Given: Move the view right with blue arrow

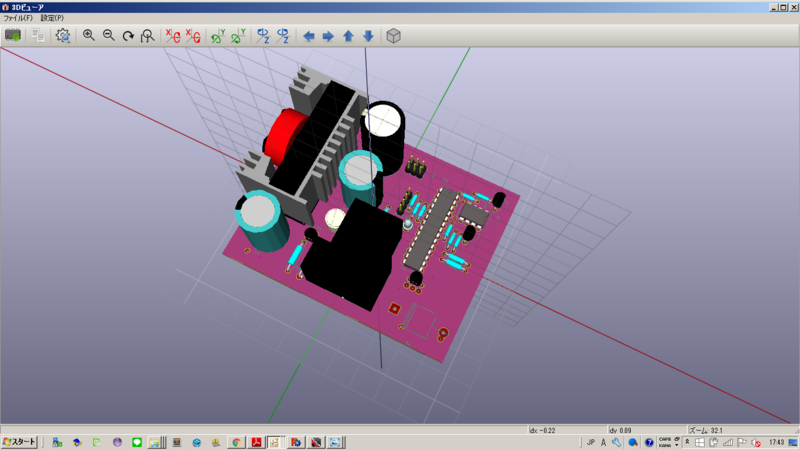Looking at the screenshot, I should [329, 36].
